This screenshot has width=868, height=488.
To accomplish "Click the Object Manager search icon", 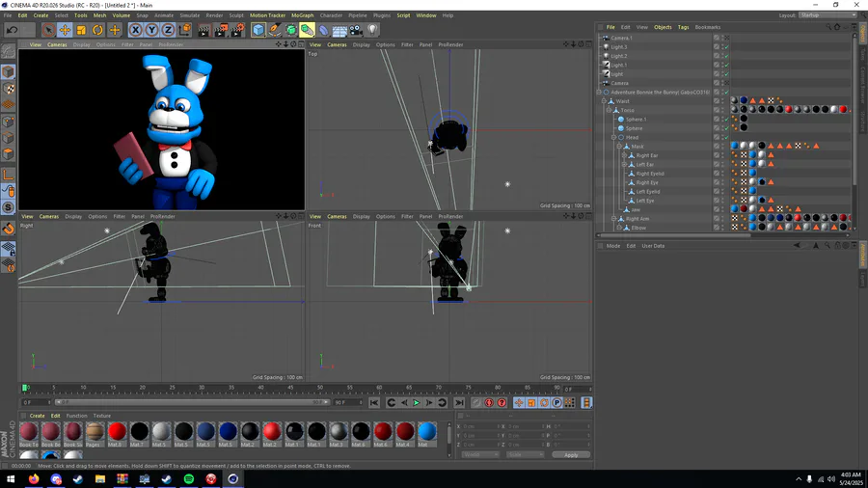I will point(828,27).
